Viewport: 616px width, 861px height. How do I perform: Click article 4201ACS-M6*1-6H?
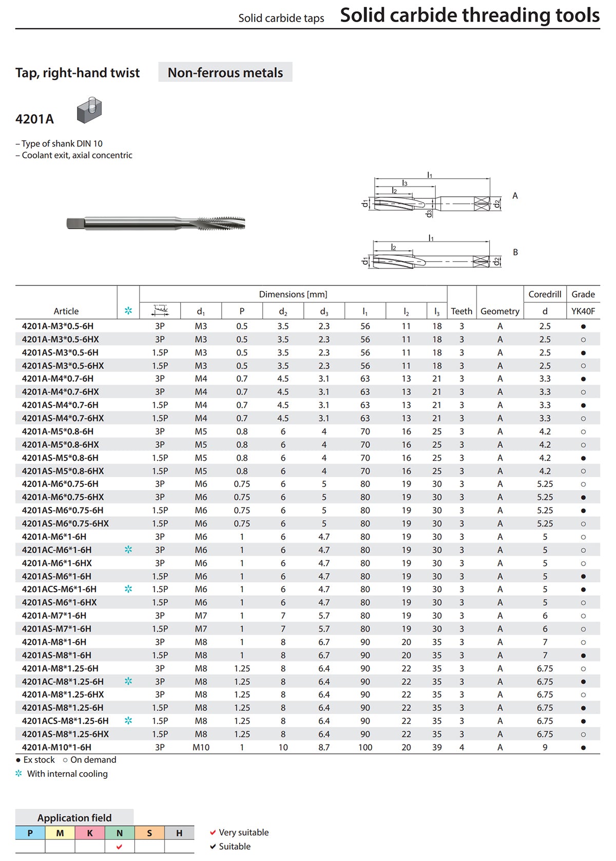coord(59,589)
